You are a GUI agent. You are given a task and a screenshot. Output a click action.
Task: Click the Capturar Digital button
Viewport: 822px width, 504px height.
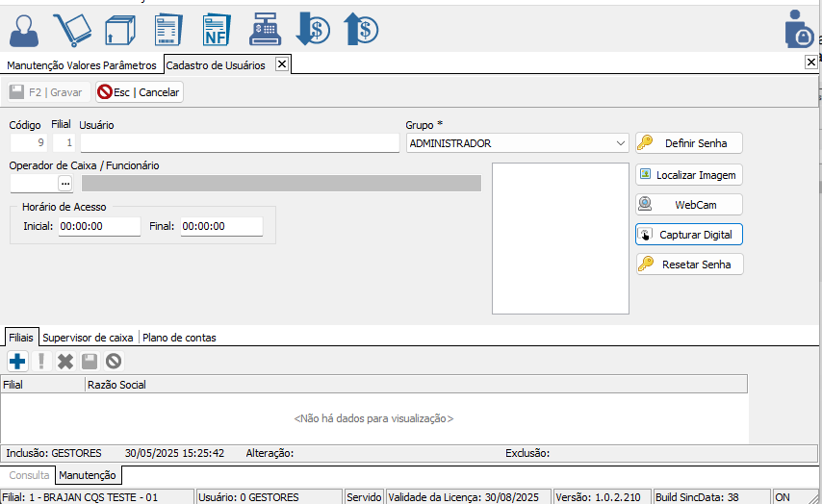point(688,235)
